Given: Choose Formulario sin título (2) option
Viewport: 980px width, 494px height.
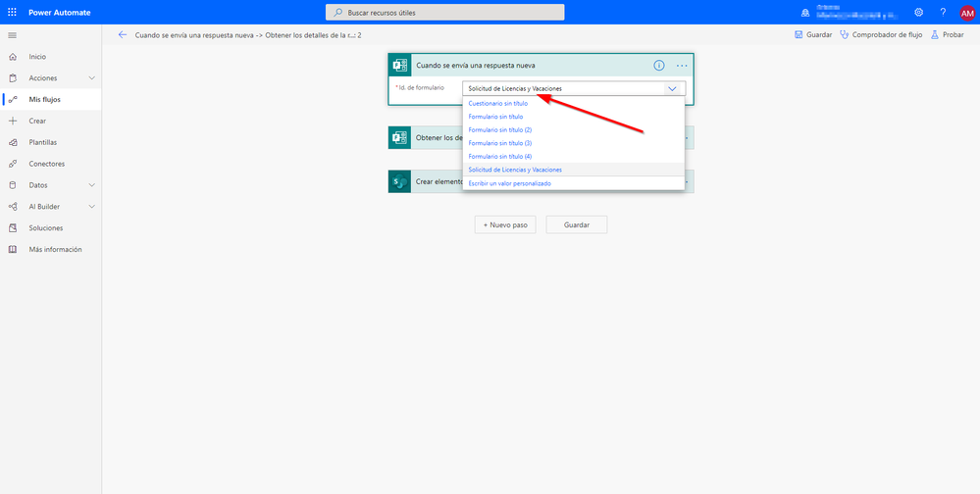Looking at the screenshot, I should pos(573,130).
